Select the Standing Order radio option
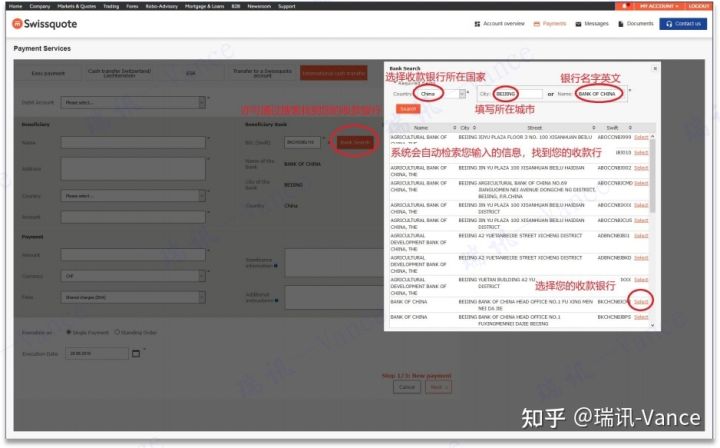 pyautogui.click(x=117, y=332)
